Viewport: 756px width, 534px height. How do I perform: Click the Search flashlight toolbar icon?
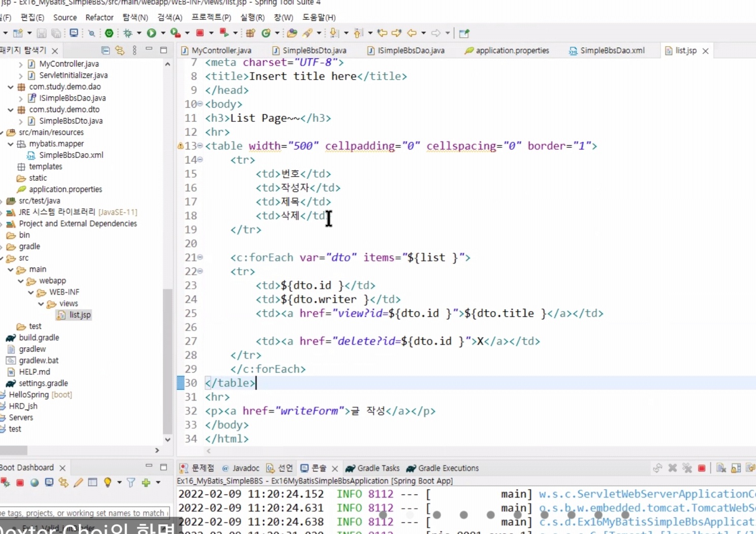coord(307,33)
